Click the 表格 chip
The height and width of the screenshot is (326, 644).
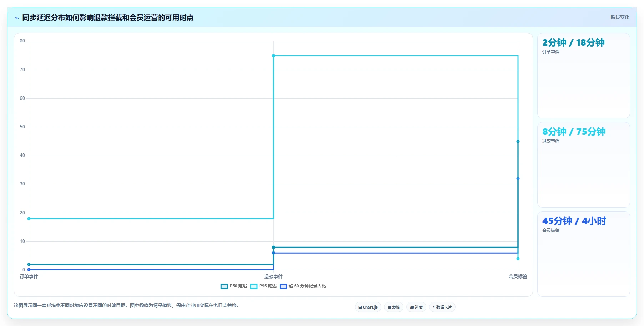pyautogui.click(x=394, y=307)
